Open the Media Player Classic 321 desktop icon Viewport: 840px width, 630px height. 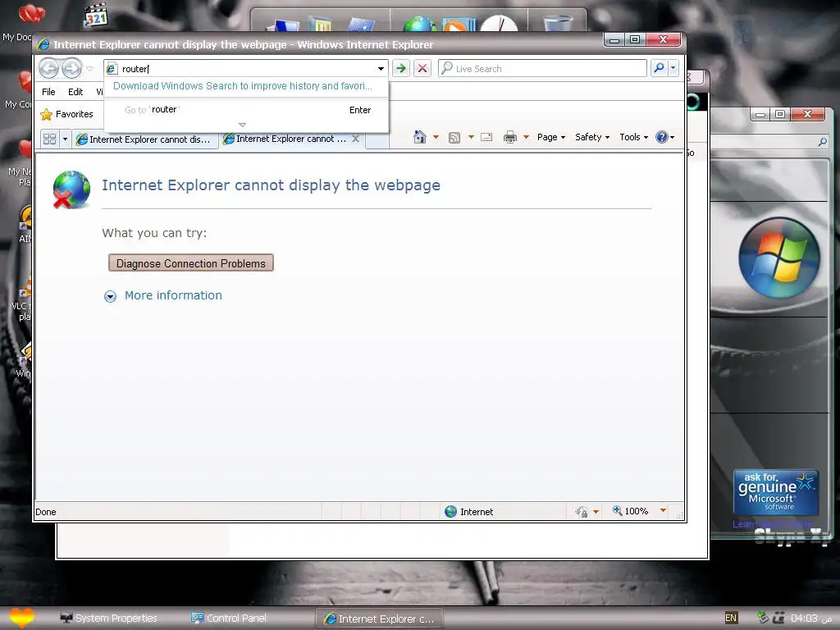click(x=96, y=15)
